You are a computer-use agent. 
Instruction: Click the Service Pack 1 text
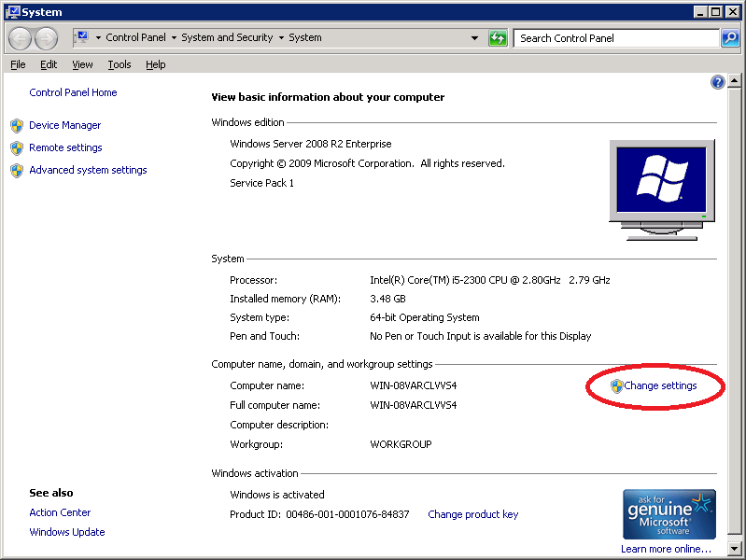pyautogui.click(x=261, y=183)
